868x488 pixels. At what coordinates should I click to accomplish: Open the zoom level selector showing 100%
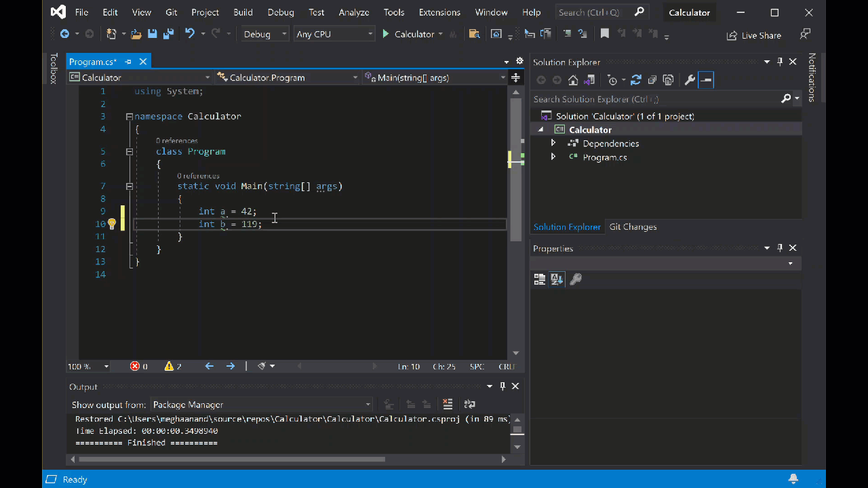pyautogui.click(x=87, y=366)
